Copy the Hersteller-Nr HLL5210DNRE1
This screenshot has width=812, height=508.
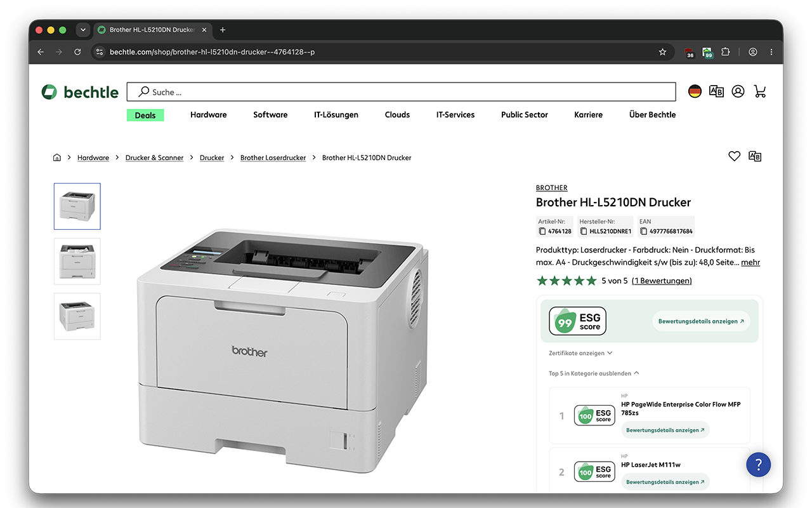(584, 231)
